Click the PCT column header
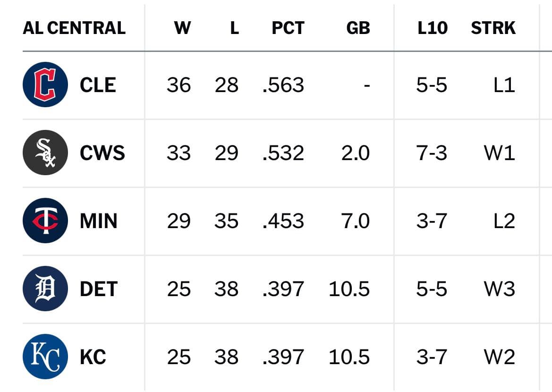 click(288, 28)
